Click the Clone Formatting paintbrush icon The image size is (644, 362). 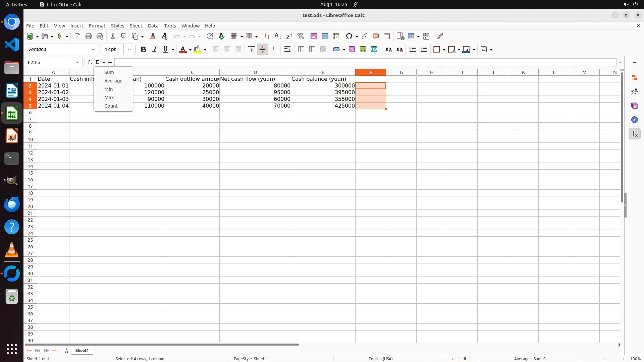pyautogui.click(x=153, y=36)
